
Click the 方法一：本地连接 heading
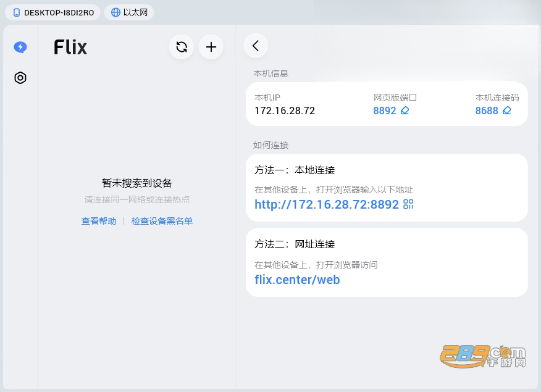[295, 170]
